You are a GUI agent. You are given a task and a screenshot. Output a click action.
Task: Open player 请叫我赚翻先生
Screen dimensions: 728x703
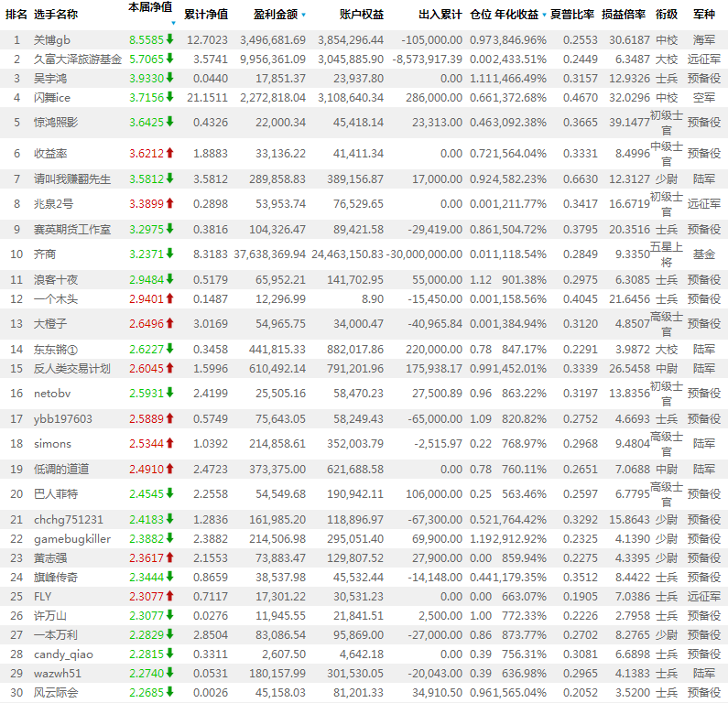click(x=72, y=179)
